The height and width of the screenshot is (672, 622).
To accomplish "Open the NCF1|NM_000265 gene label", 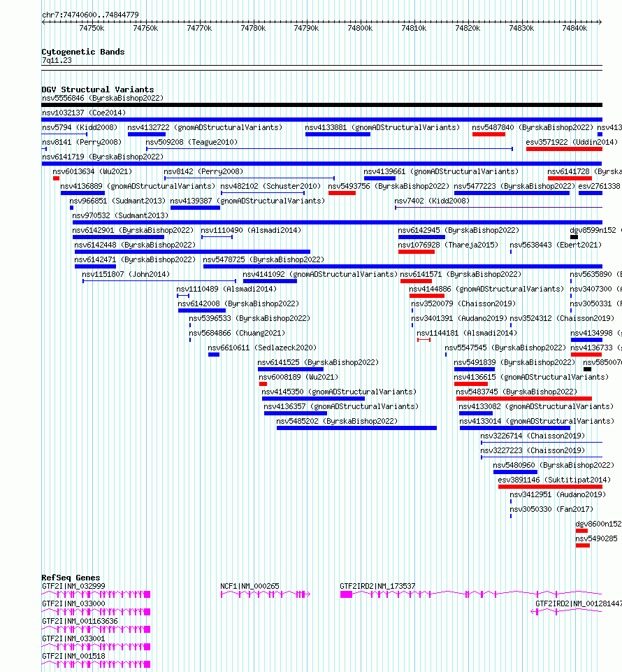I will pos(249,586).
